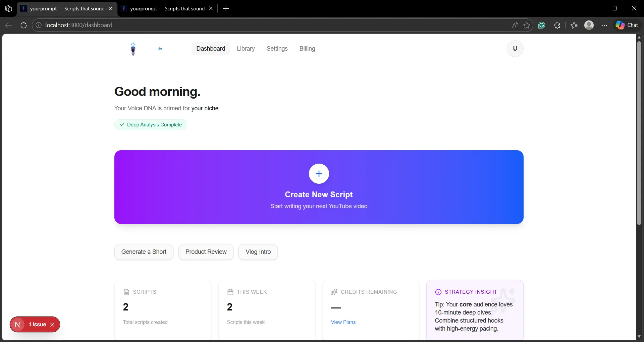The height and width of the screenshot is (342, 644).
Task: Go back with browser back arrow
Action: [x=9, y=25]
